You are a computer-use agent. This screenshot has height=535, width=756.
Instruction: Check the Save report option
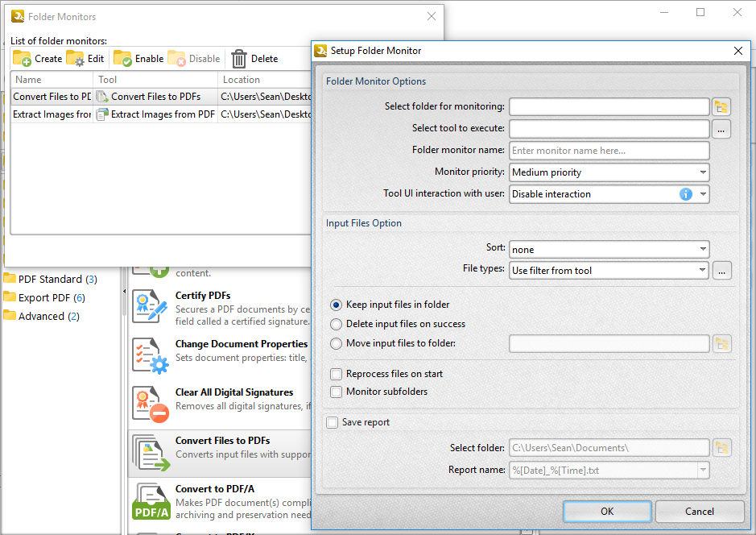pos(333,422)
